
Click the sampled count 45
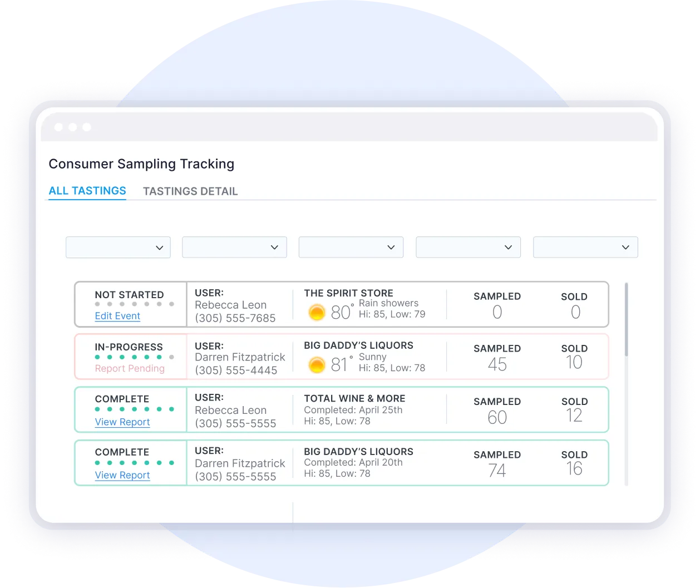497,365
